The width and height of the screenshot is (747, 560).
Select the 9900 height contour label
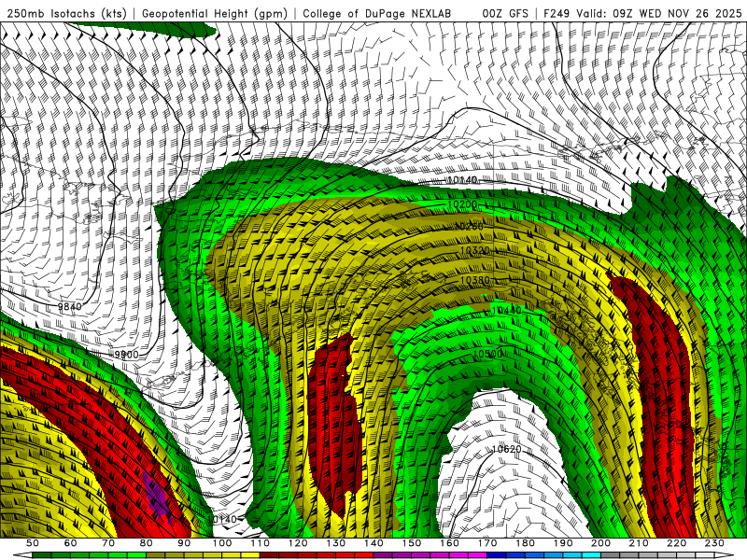coord(126,355)
